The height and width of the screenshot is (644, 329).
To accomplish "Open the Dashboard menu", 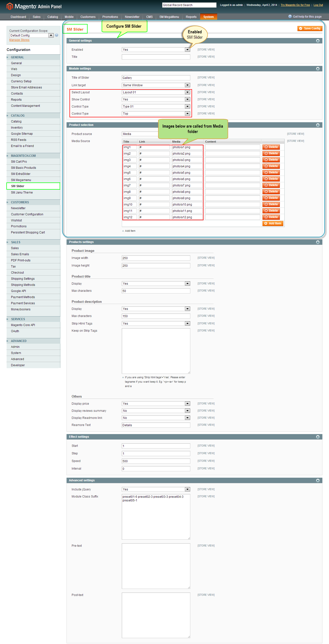I will 18,17.
